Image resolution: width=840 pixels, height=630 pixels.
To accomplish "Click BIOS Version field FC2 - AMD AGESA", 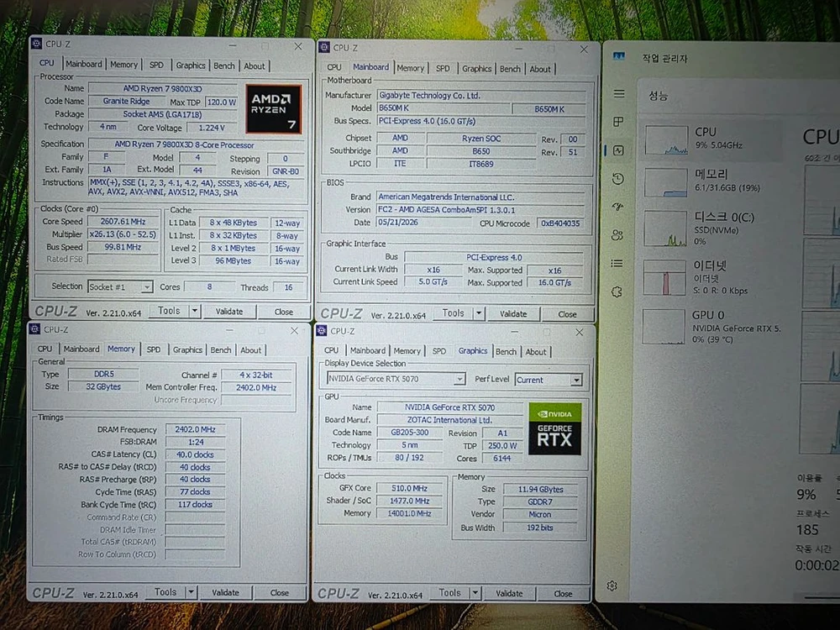I will (480, 209).
